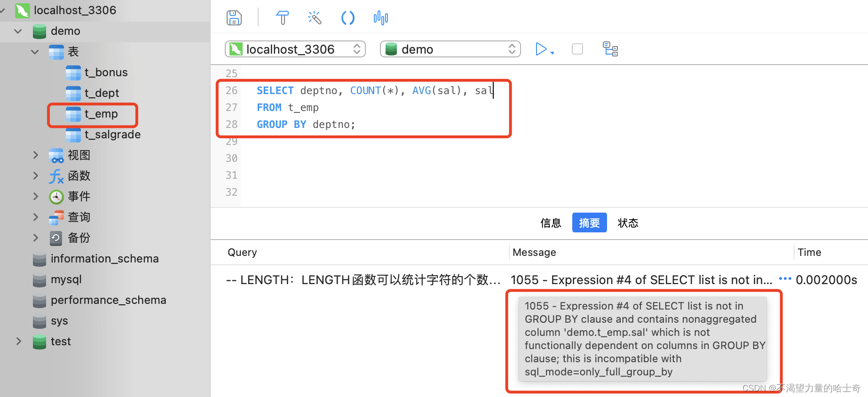Click the Beautify SQL wand icon
The height and width of the screenshot is (397, 868).
315,18
